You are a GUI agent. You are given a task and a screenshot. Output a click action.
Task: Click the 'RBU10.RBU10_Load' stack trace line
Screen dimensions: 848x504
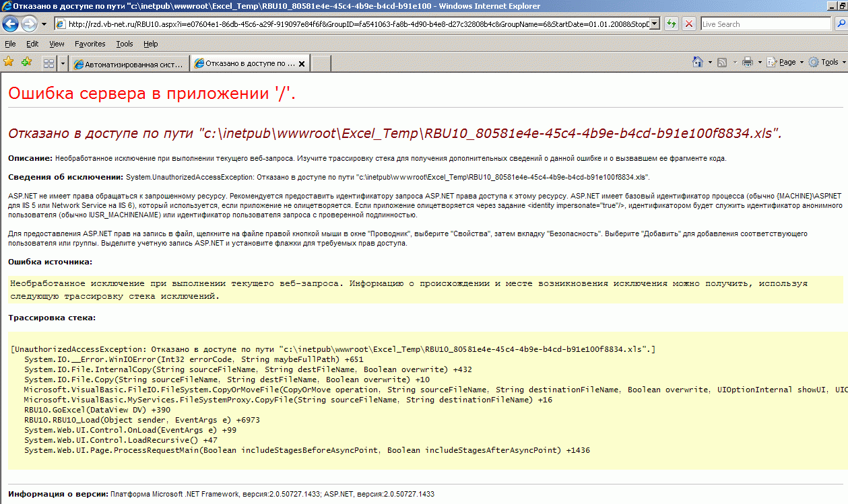(x=141, y=420)
